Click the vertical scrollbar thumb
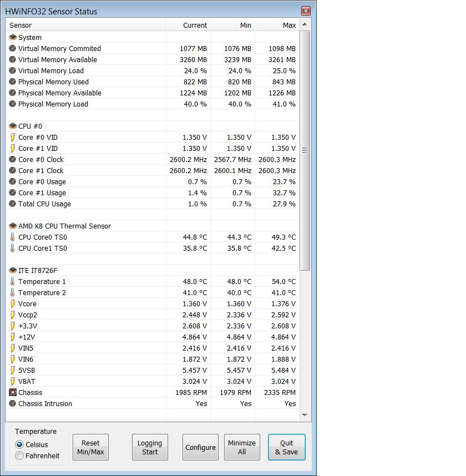Viewport: 466px width, 476px height. 305,150
